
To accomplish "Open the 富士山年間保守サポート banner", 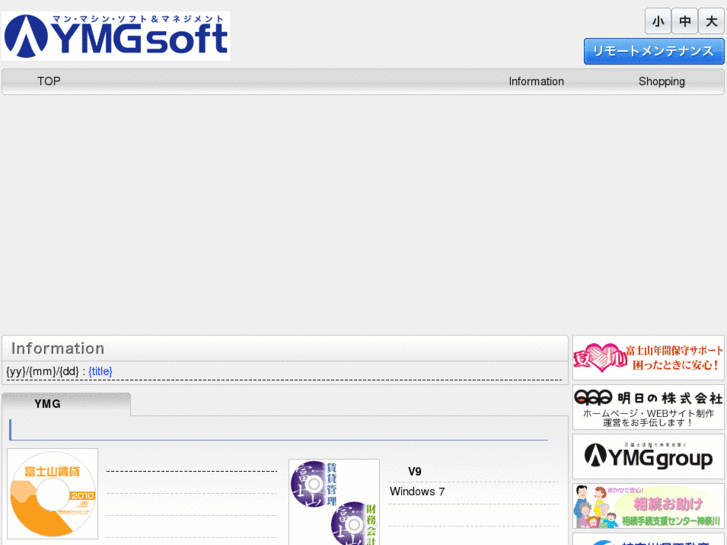I will (x=648, y=358).
